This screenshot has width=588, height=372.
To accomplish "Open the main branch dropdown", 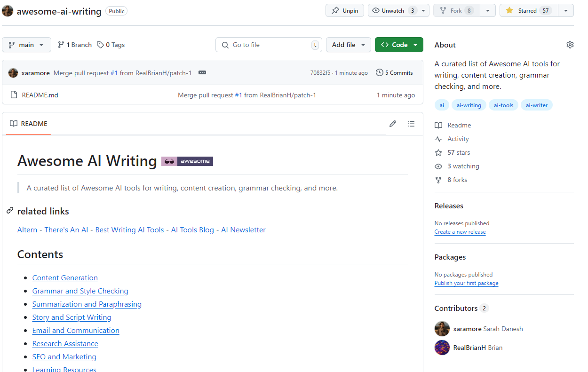I will pos(27,45).
